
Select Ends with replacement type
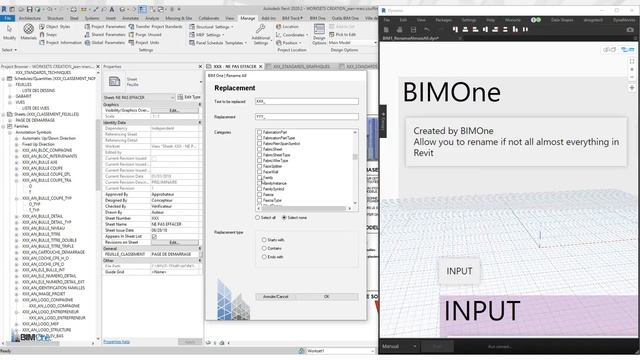[264, 257]
